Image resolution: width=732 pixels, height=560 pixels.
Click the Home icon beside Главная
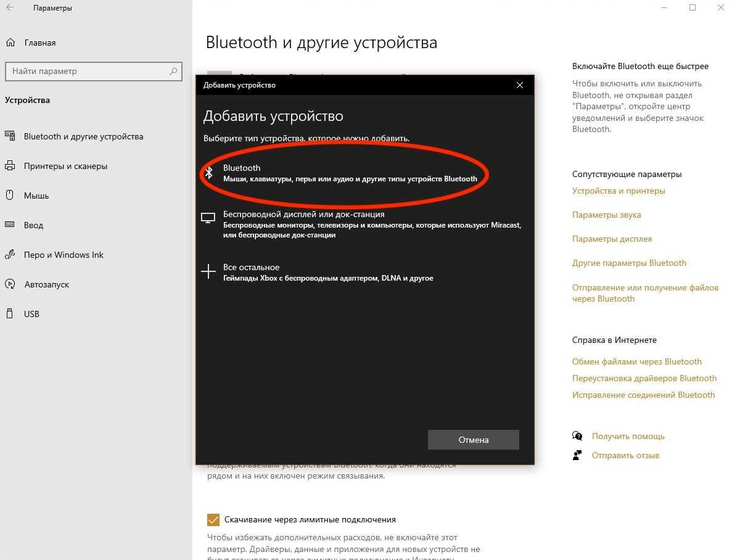10,43
